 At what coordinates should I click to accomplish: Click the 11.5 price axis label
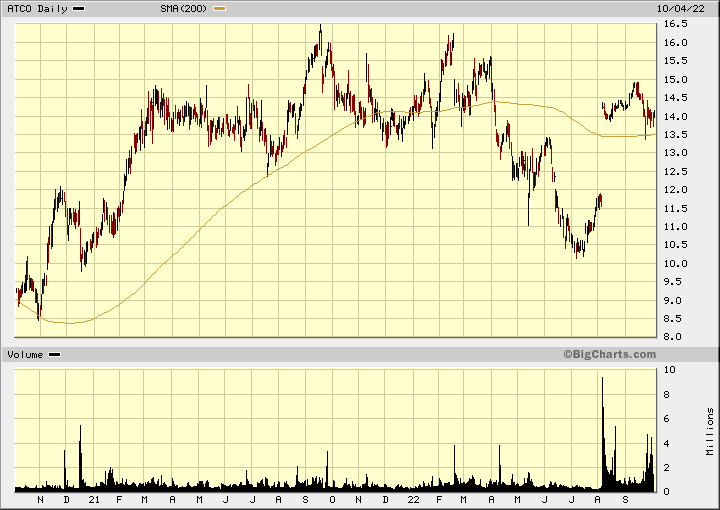click(676, 208)
